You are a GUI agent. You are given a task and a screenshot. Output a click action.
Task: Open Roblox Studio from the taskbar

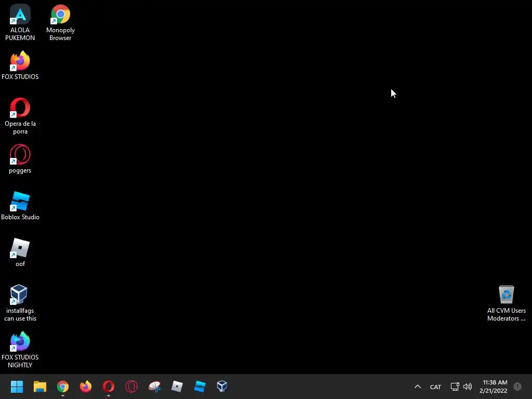pos(200,387)
